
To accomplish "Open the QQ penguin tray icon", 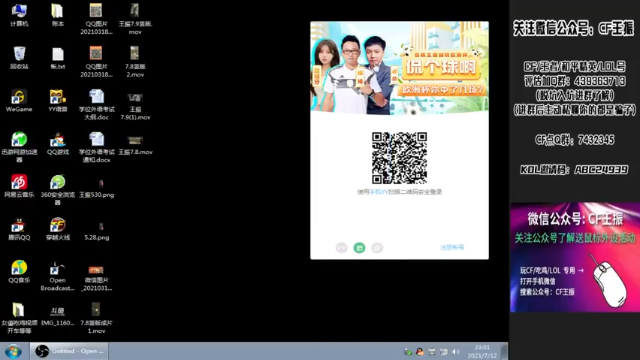I will pyautogui.click(x=420, y=351).
